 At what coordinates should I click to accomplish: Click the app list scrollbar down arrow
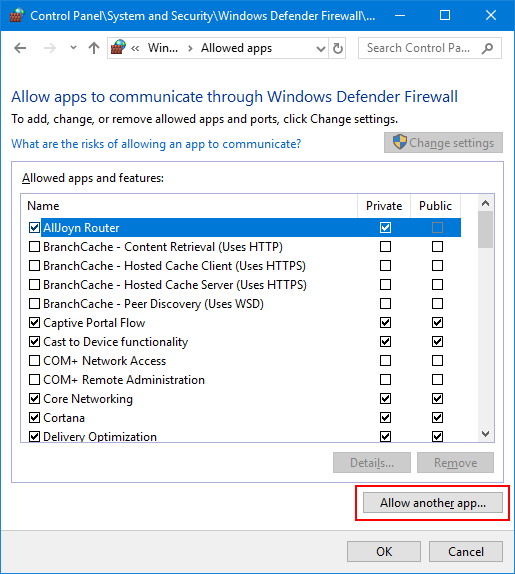click(x=485, y=434)
